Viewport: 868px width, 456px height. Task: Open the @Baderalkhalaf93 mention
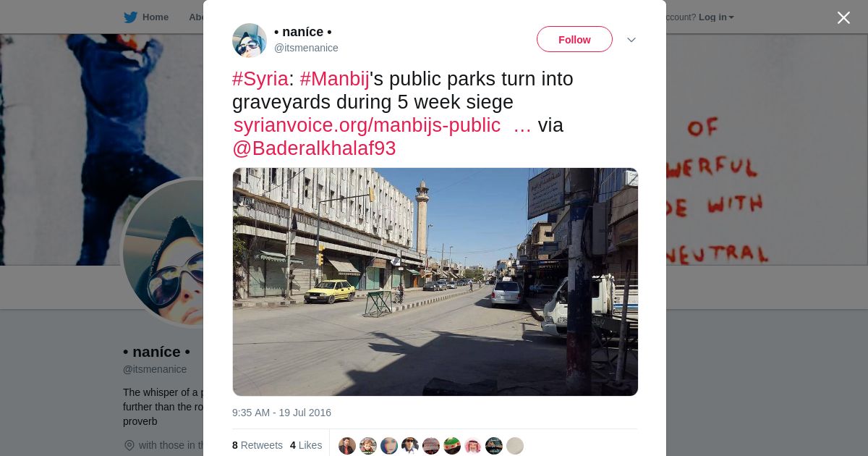click(314, 148)
